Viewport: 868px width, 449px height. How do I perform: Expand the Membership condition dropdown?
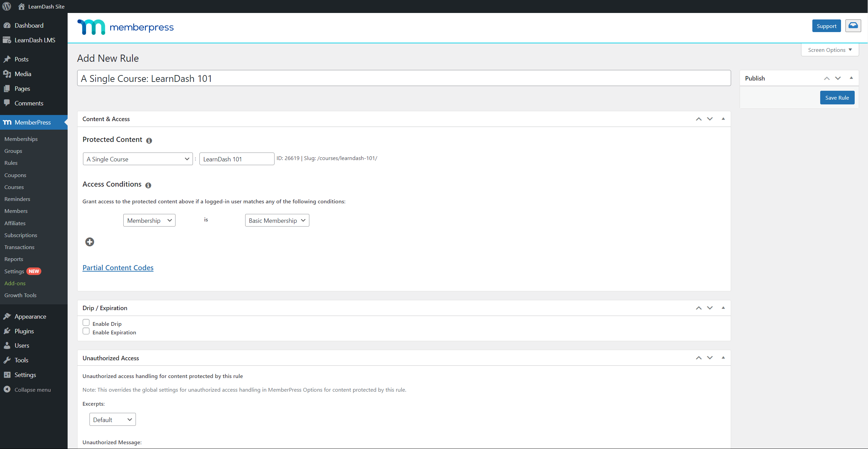click(149, 220)
